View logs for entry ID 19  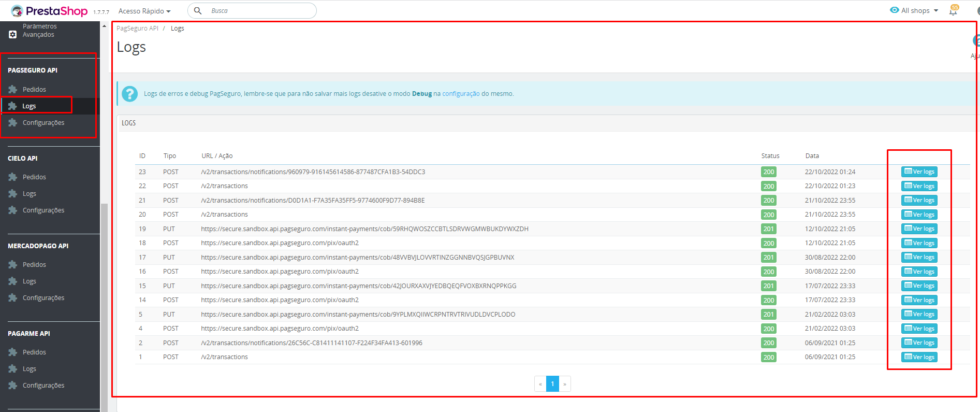[919, 229]
